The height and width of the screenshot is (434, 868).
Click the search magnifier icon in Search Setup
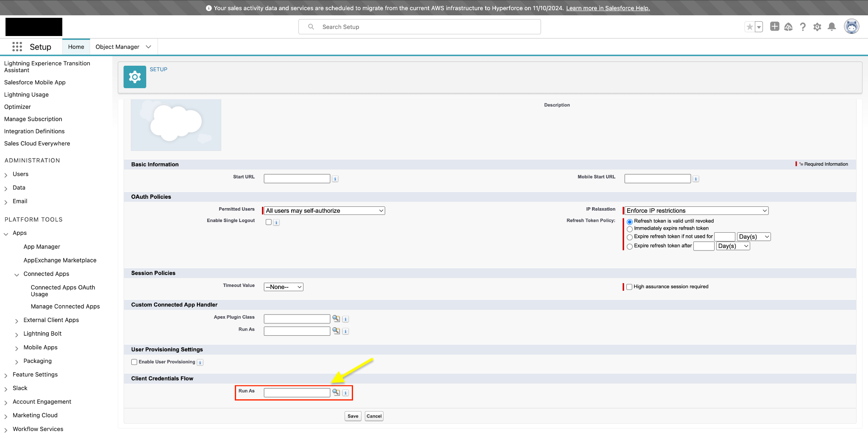[311, 27]
